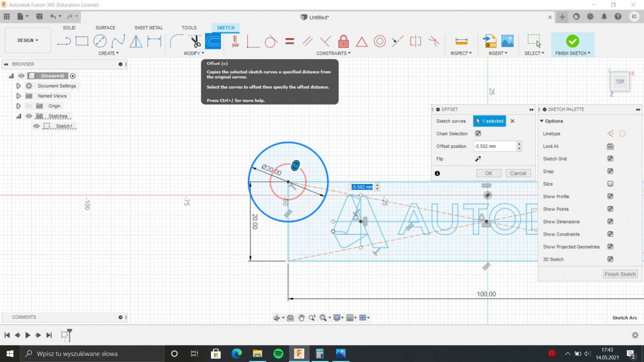Click the Flip offset direction icon
Viewport: 644px width, 362px height.
coord(478,159)
